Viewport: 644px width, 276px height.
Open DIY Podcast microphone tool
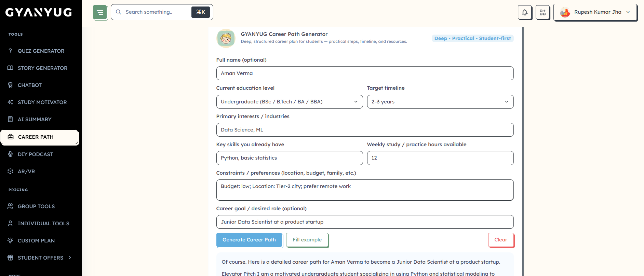pyautogui.click(x=35, y=154)
